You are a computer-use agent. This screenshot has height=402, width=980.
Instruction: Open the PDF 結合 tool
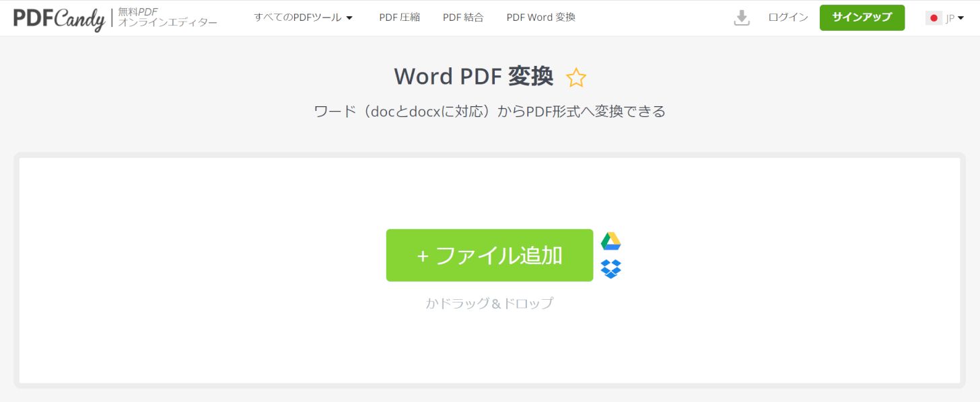[462, 17]
